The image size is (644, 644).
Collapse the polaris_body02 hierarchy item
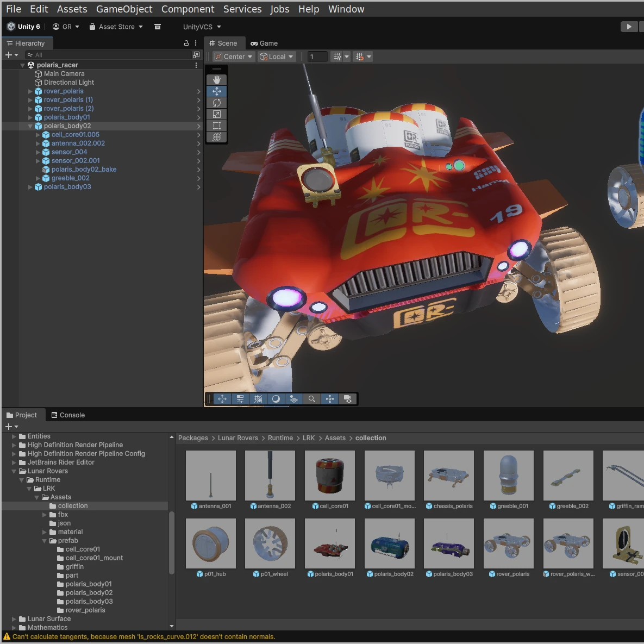(x=30, y=126)
